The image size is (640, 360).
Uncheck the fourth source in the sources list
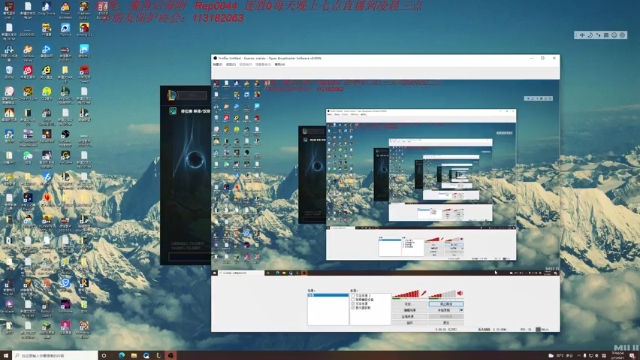pos(353,308)
